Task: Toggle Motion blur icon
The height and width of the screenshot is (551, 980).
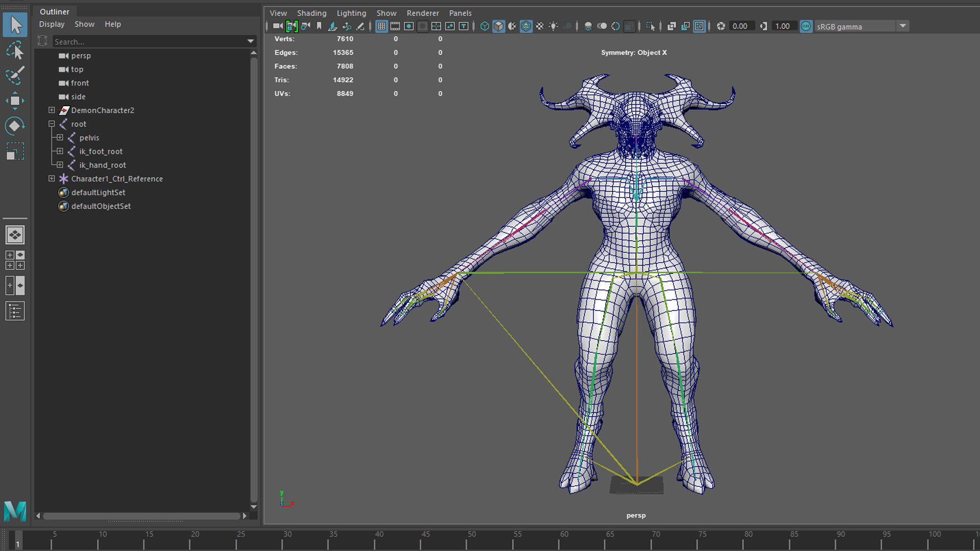Action: tap(602, 26)
